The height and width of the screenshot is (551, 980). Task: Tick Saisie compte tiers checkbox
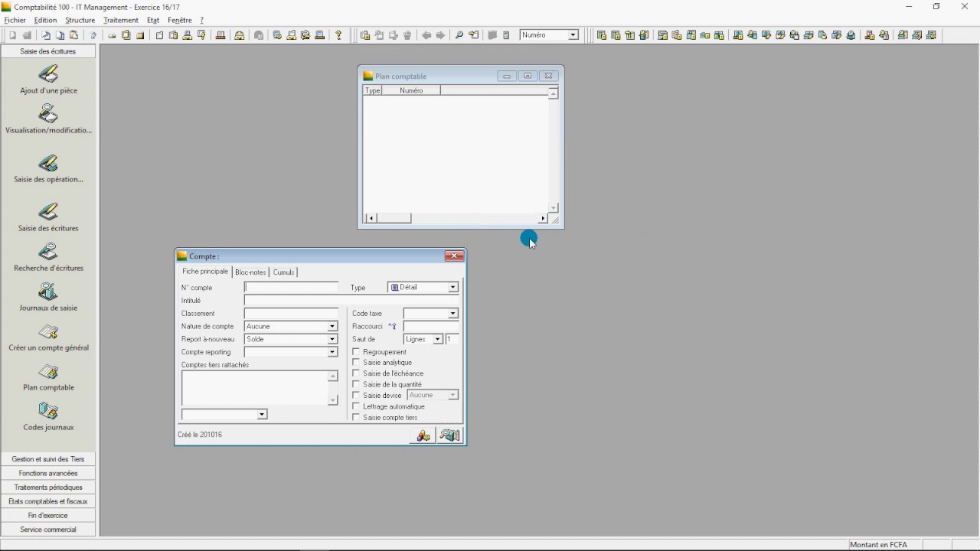pyautogui.click(x=356, y=417)
